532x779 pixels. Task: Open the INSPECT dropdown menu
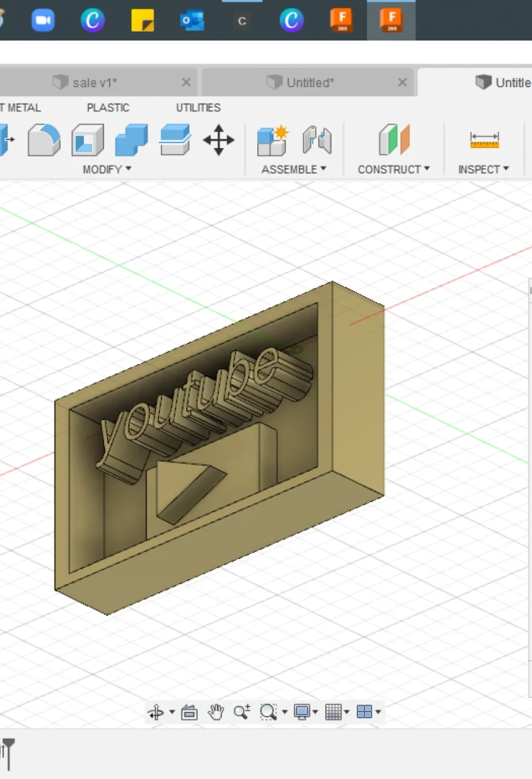tap(483, 169)
